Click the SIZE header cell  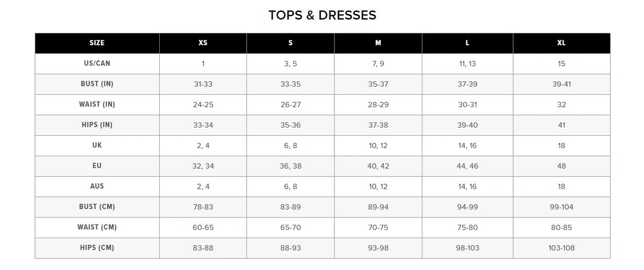97,43
